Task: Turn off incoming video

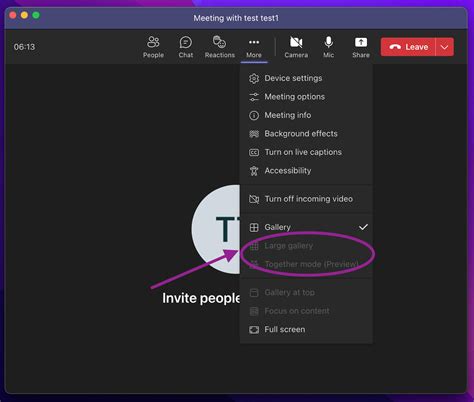Action: pos(306,199)
